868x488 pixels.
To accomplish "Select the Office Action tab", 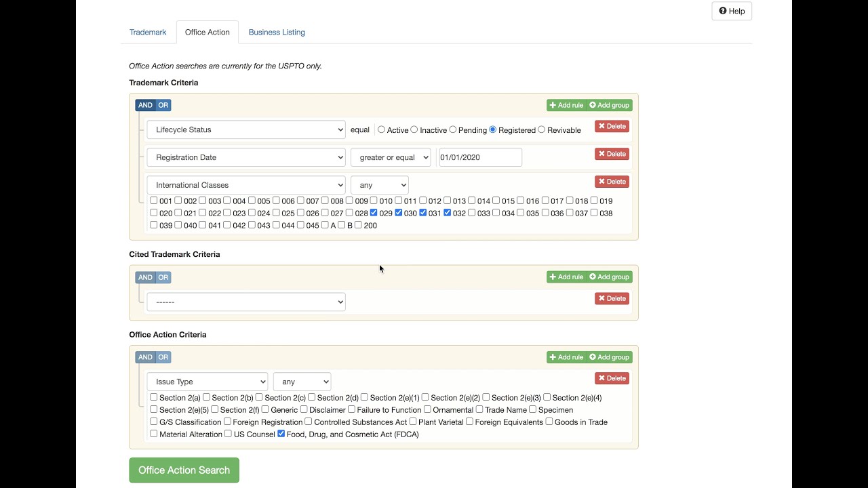I will pyautogui.click(x=208, y=32).
